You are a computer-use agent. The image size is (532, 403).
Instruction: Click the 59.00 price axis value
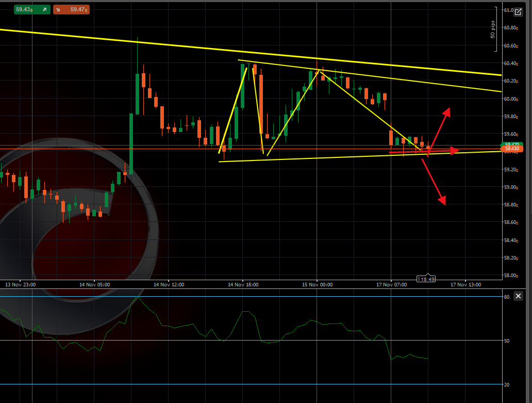511,187
